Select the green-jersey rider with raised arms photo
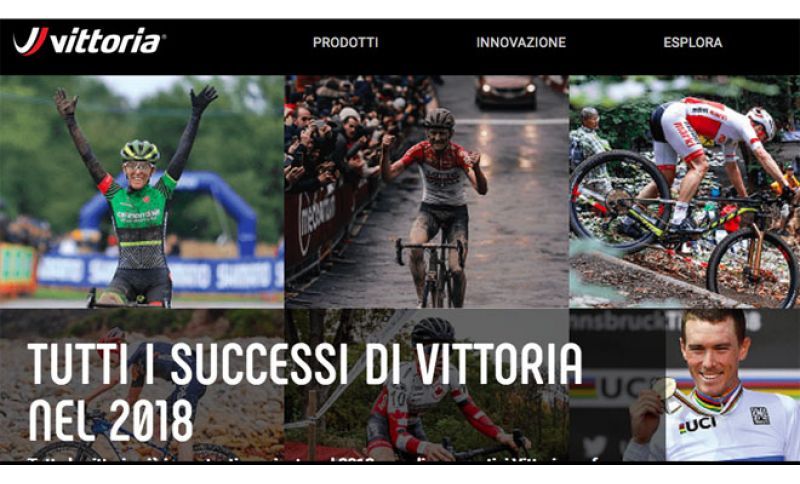Viewport: 800px width, 484px height. pos(142,192)
